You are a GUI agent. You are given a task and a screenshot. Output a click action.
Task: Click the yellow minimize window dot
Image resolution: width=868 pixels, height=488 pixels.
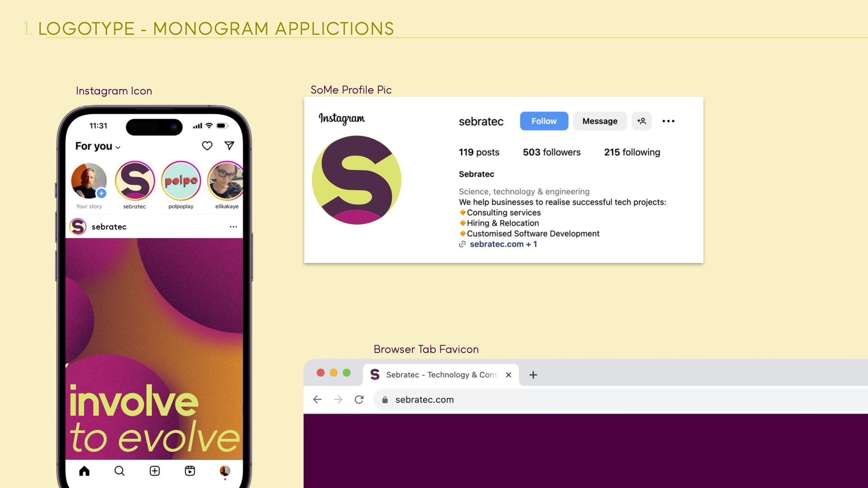tap(334, 373)
